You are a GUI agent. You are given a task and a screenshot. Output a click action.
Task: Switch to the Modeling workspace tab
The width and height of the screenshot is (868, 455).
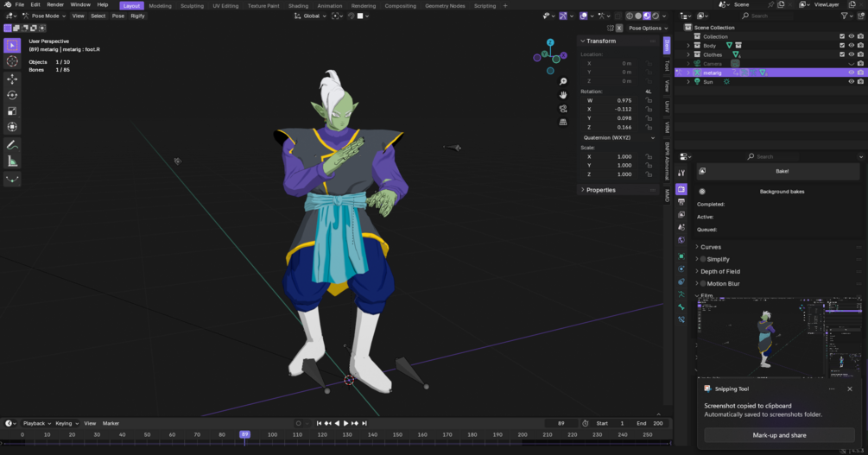[160, 5]
